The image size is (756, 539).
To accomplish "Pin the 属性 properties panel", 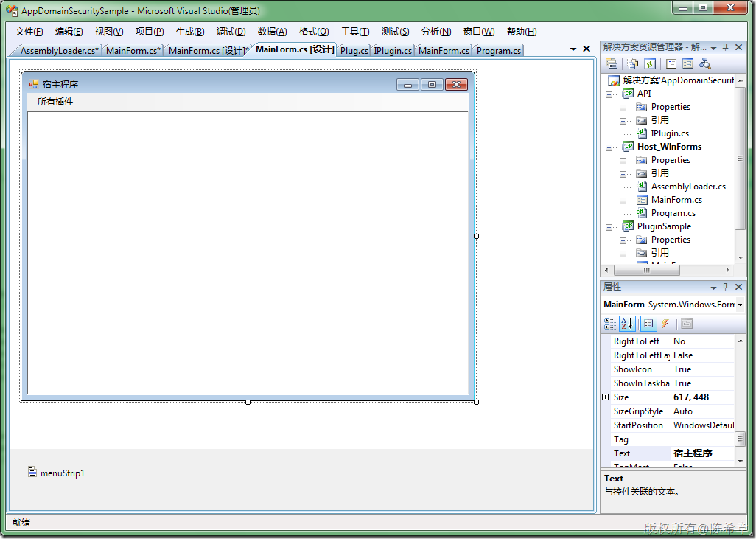I will point(726,287).
